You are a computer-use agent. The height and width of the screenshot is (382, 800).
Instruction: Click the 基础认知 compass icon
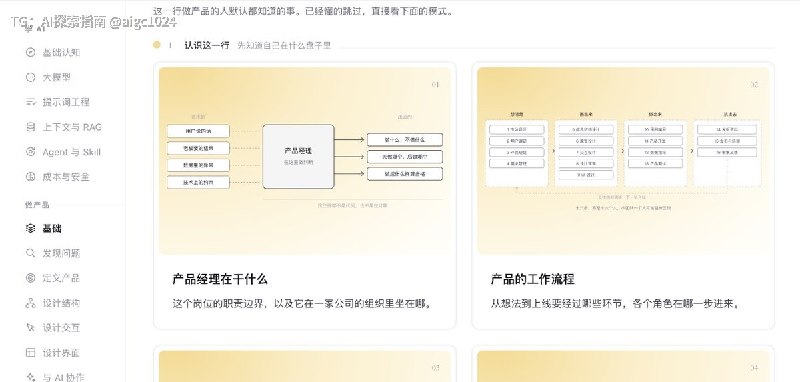click(x=30, y=52)
